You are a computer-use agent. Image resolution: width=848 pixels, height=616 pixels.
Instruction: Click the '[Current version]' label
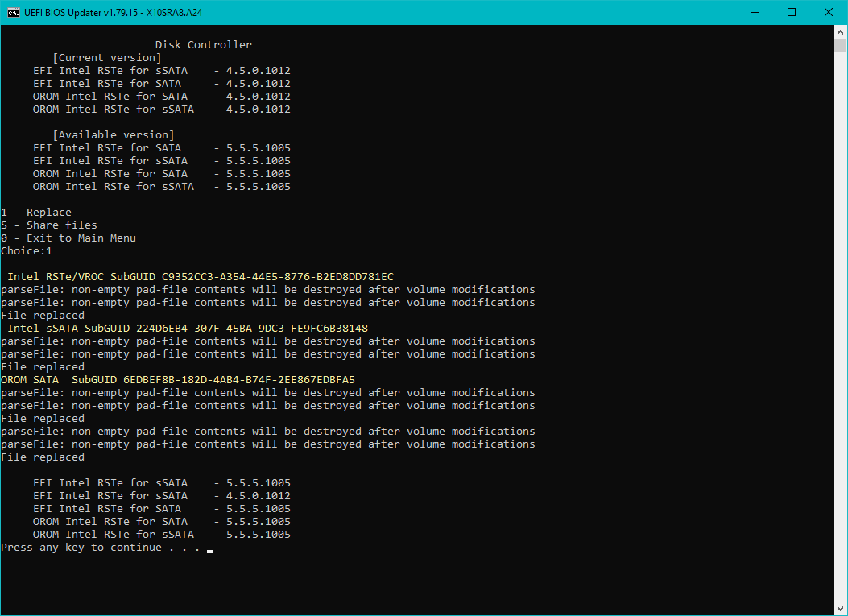107,58
